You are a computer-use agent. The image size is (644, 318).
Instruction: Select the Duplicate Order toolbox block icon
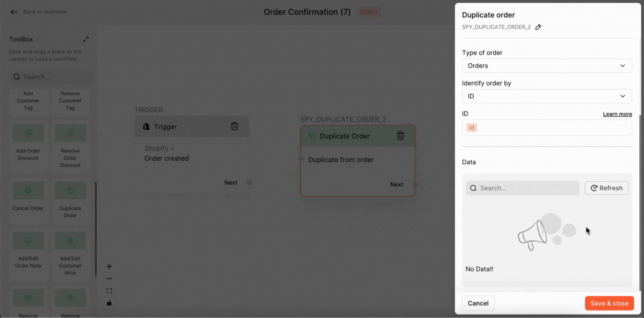click(70, 190)
